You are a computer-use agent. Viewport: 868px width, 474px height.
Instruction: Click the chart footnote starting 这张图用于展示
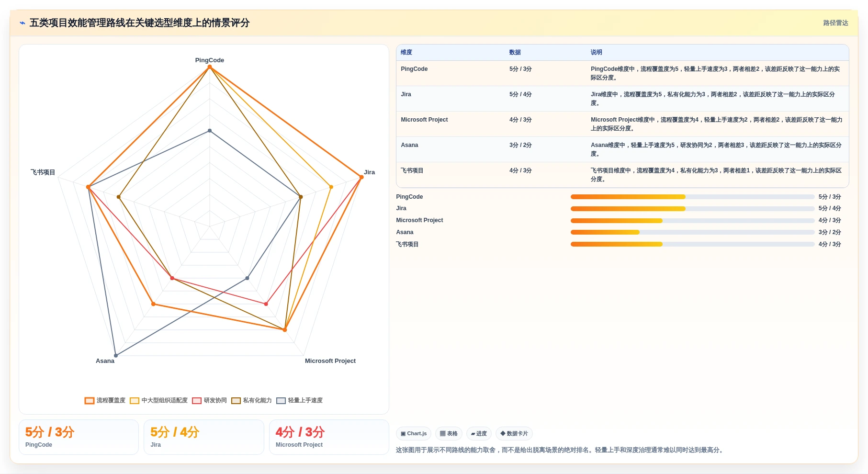560,450
